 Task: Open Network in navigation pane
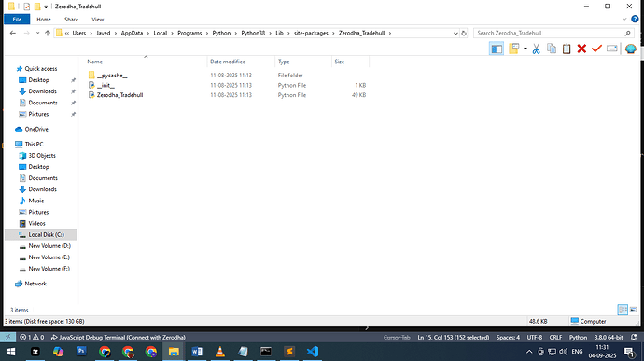coord(35,284)
